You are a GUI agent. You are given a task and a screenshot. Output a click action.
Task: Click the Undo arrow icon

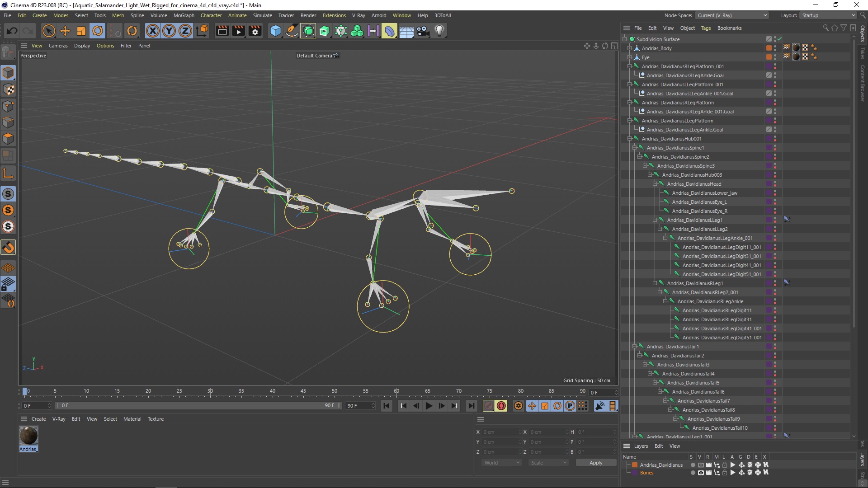coord(12,31)
